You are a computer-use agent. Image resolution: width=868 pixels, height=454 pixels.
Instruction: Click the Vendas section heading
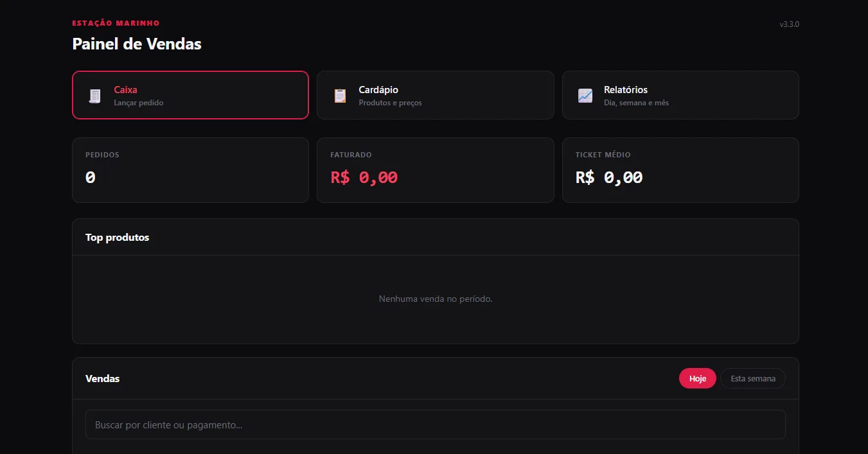tap(103, 378)
